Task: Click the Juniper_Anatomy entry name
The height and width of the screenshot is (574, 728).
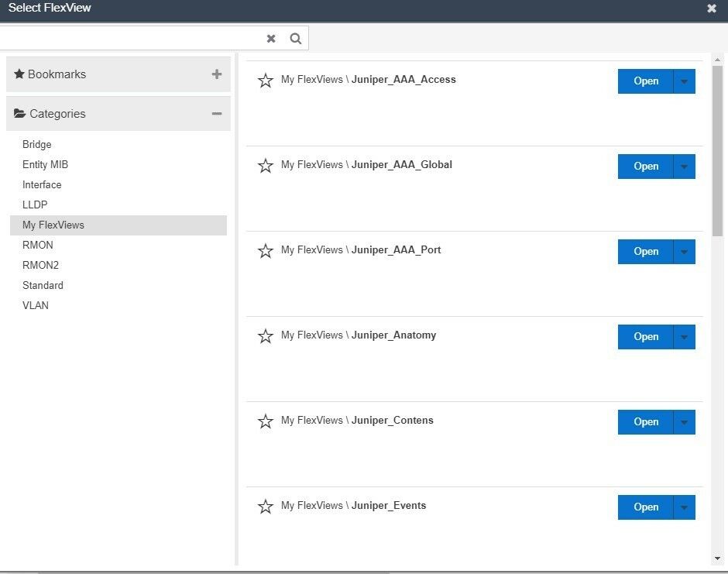Action: [393, 335]
